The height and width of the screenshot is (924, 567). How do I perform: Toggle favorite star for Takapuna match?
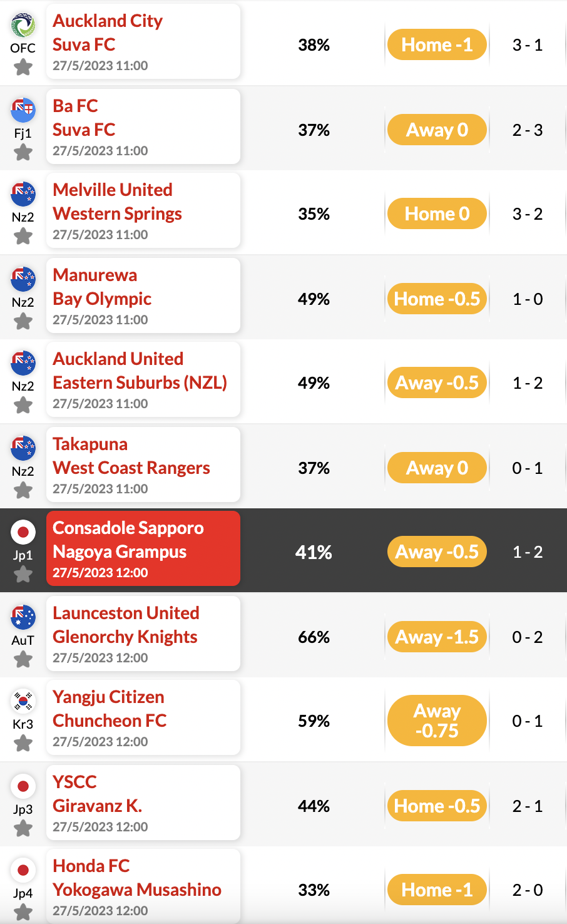pyautogui.click(x=23, y=490)
